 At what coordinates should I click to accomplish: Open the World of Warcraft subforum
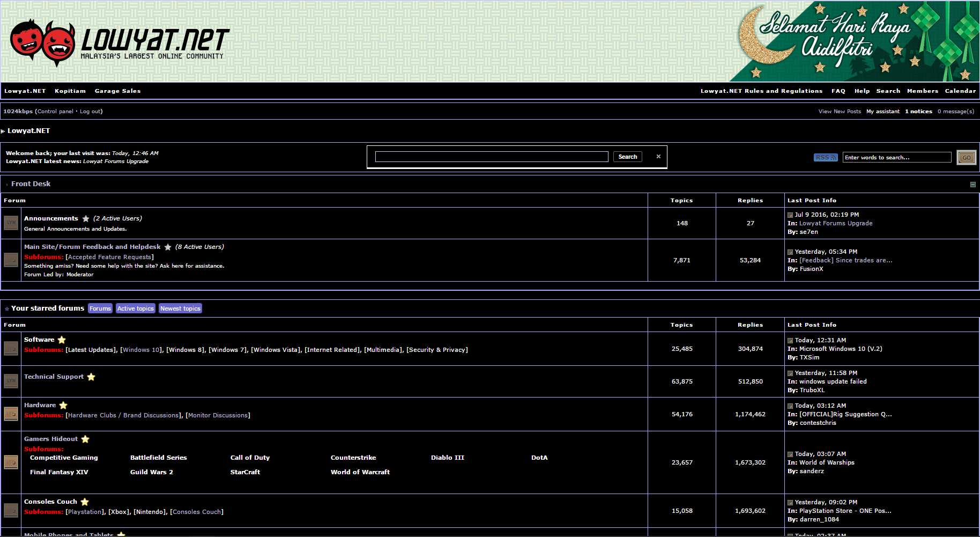point(360,472)
